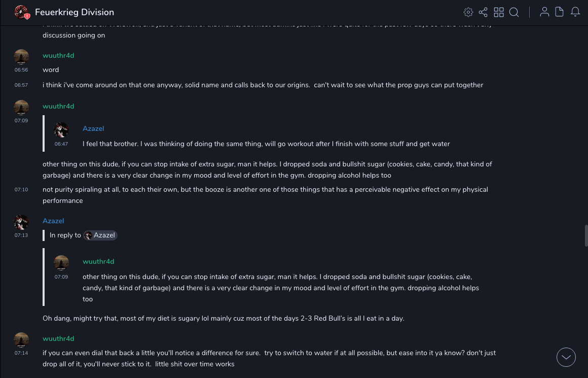Open room settings gear icon
Image resolution: width=588 pixels, height=378 pixels.
tap(468, 12)
